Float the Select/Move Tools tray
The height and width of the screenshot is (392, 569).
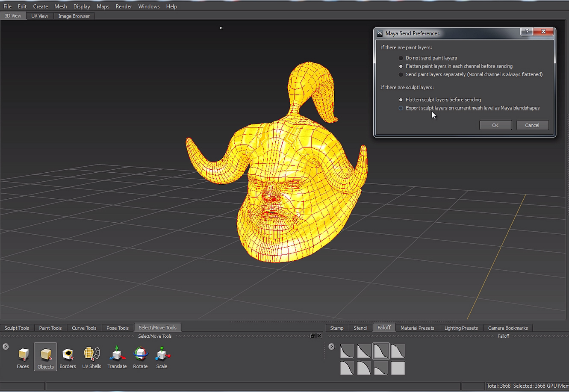click(313, 336)
